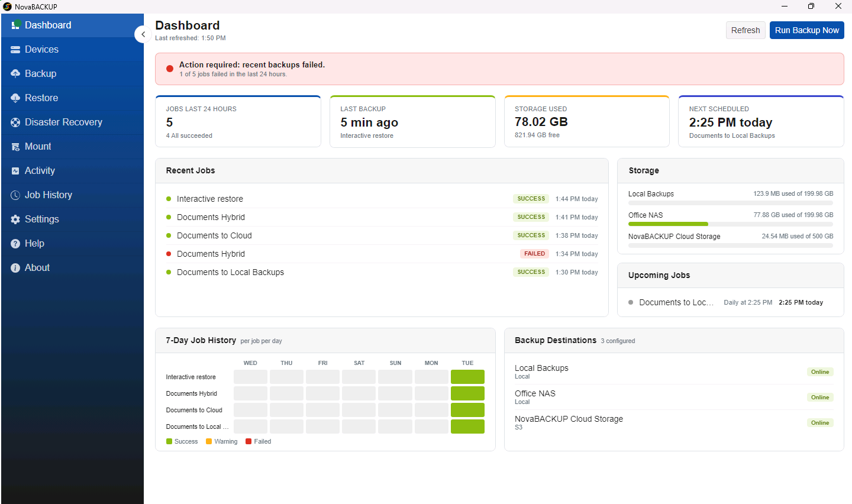Viewport: 852px width, 504px height.
Task: Click the Local Backups storage usage bar
Action: (x=731, y=203)
